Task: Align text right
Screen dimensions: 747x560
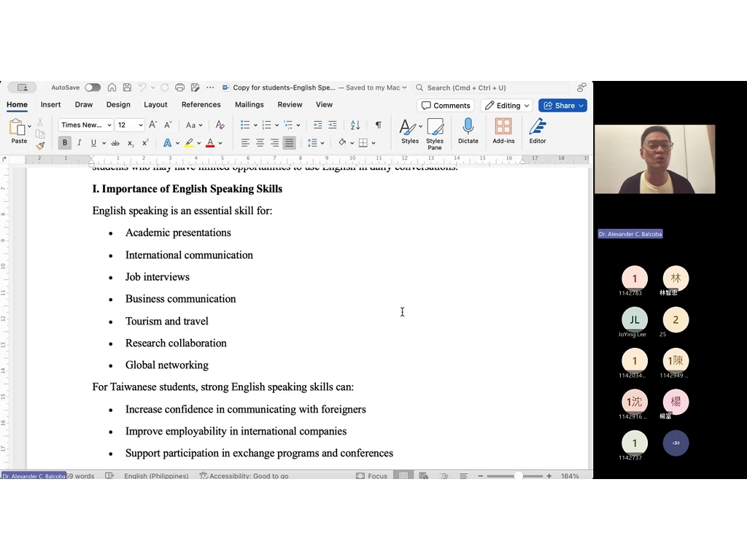Action: (x=275, y=143)
